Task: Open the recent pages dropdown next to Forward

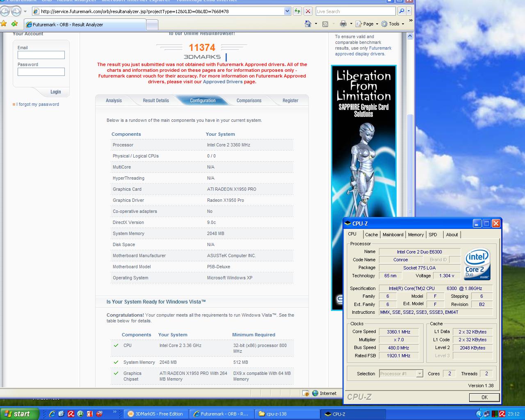Action: [25, 11]
